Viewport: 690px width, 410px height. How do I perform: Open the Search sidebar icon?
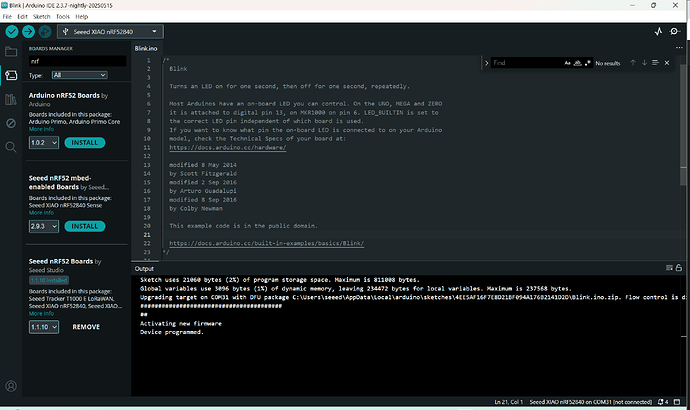tap(11, 147)
